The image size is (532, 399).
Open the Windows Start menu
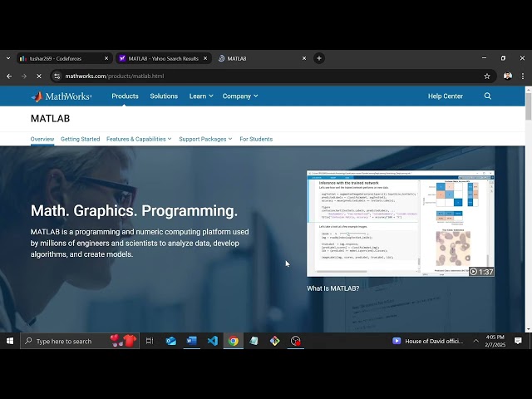pyautogui.click(x=10, y=341)
